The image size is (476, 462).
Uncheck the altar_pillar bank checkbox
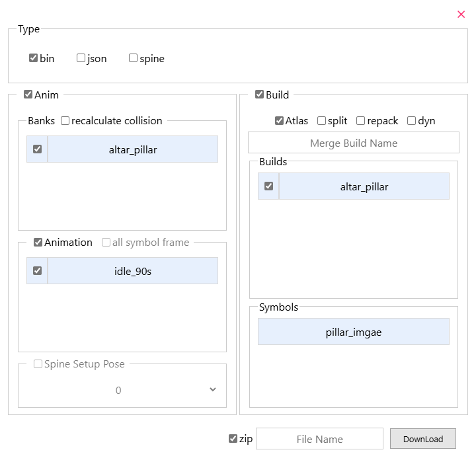37,149
